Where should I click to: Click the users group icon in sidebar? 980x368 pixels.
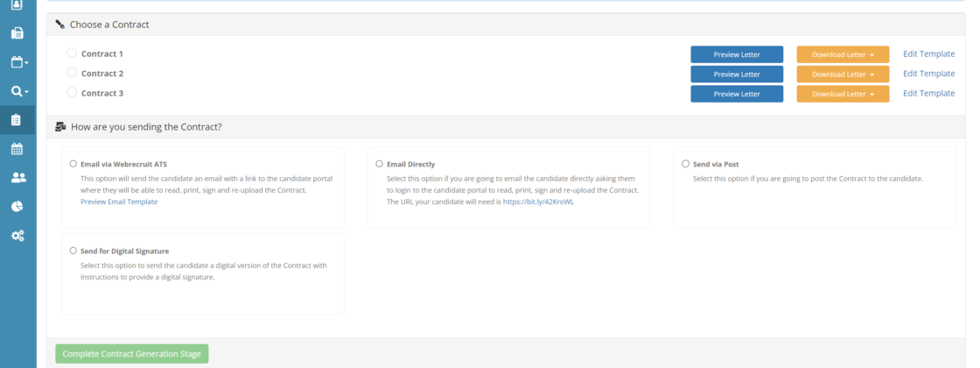(17, 178)
